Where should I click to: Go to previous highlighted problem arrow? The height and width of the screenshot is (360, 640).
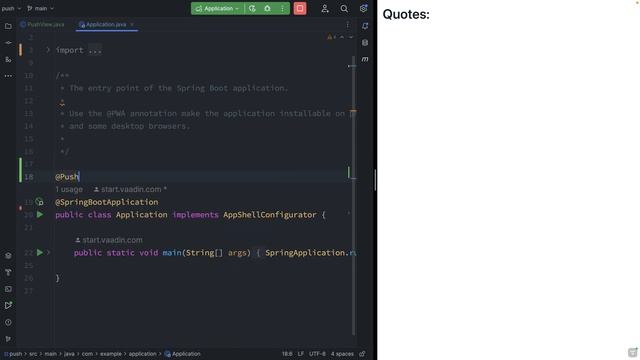coord(342,38)
